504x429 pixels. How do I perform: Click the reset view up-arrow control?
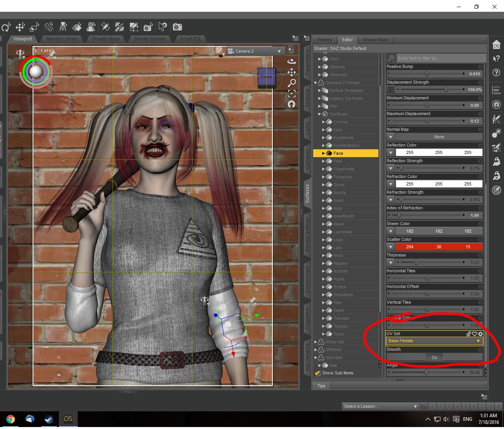pos(292,104)
